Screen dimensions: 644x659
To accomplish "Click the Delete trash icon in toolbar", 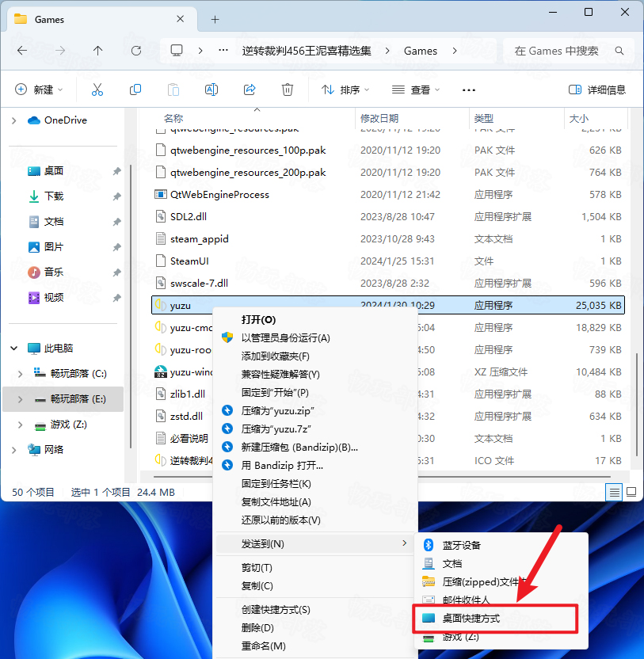I will click(288, 90).
